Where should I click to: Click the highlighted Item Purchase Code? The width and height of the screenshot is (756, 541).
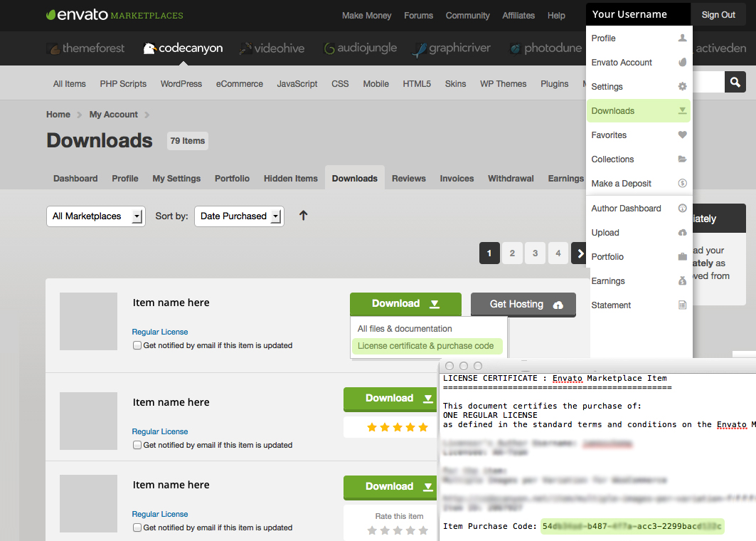click(x=632, y=527)
